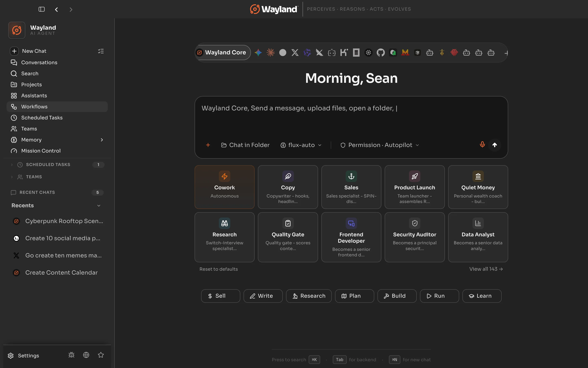Image resolution: width=588 pixels, height=368 pixels.
Task: Click the Sell category button
Action: [x=220, y=296]
